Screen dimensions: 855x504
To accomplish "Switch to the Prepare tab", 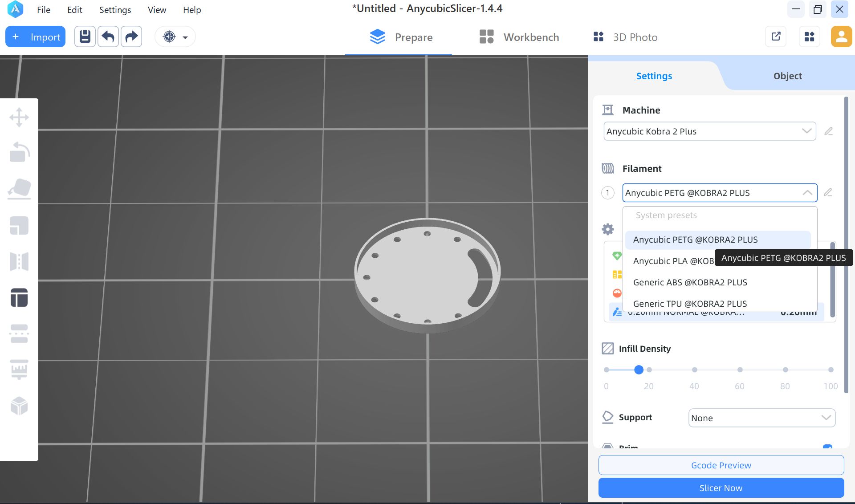I will click(x=401, y=37).
